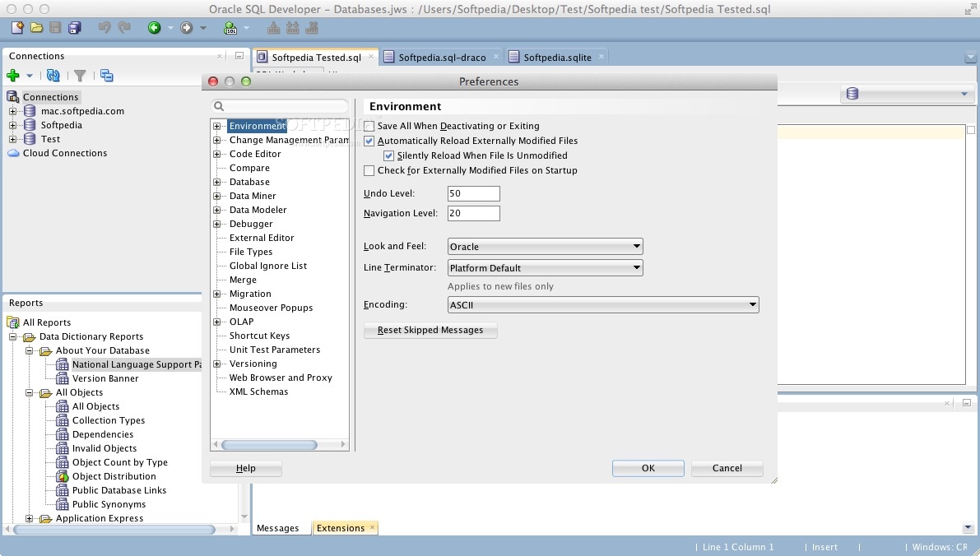Close the Extensions tab
This screenshot has width=980, height=556.
[x=372, y=527]
